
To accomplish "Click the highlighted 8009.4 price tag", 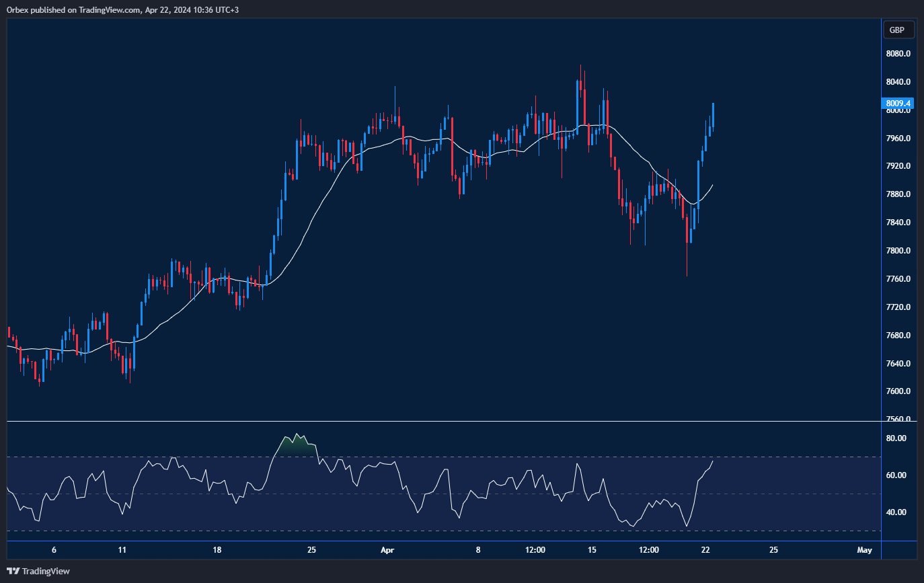I will pyautogui.click(x=898, y=103).
